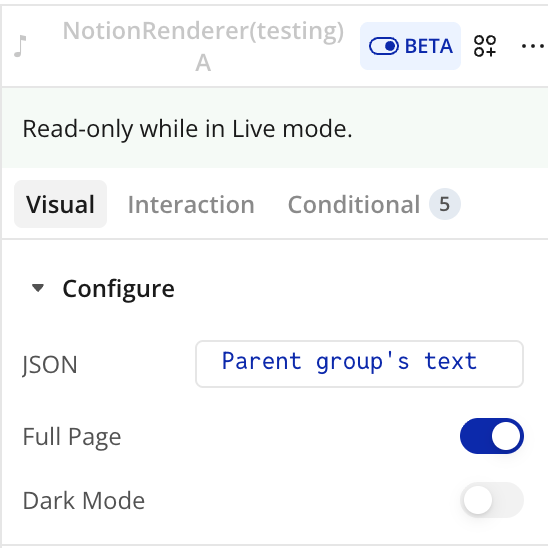Viewport: 548px width, 548px height.
Task: Click the Configure section heading
Action: (x=118, y=289)
